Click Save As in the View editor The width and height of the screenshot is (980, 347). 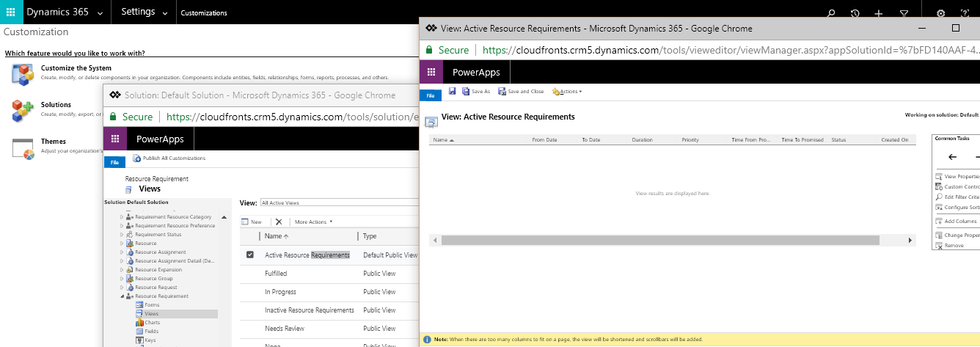tap(476, 92)
